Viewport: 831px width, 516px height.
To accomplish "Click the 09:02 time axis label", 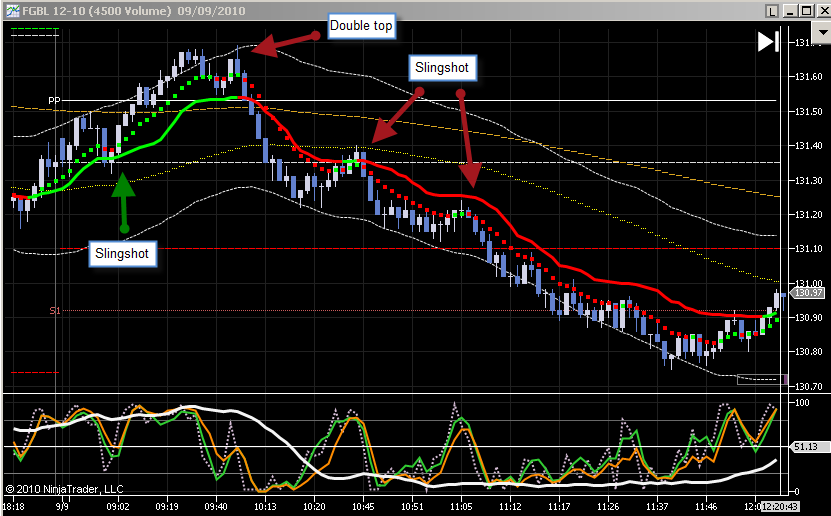I will pos(118,507).
